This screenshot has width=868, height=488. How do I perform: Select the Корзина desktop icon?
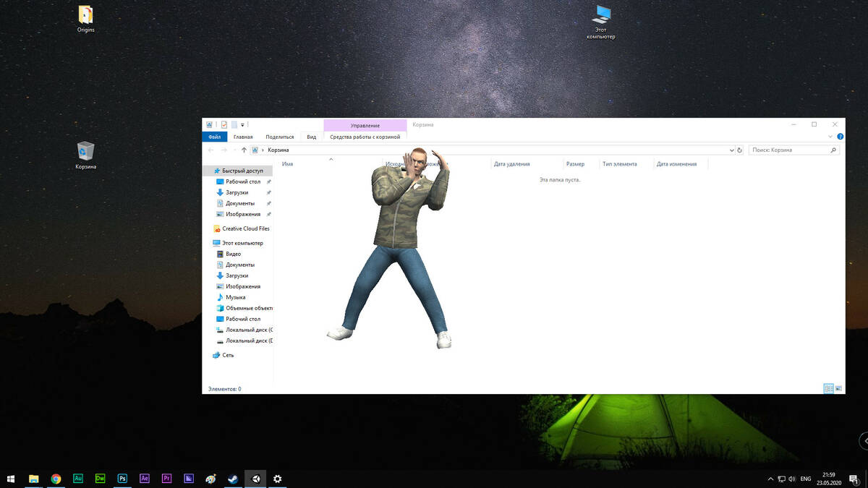click(85, 155)
